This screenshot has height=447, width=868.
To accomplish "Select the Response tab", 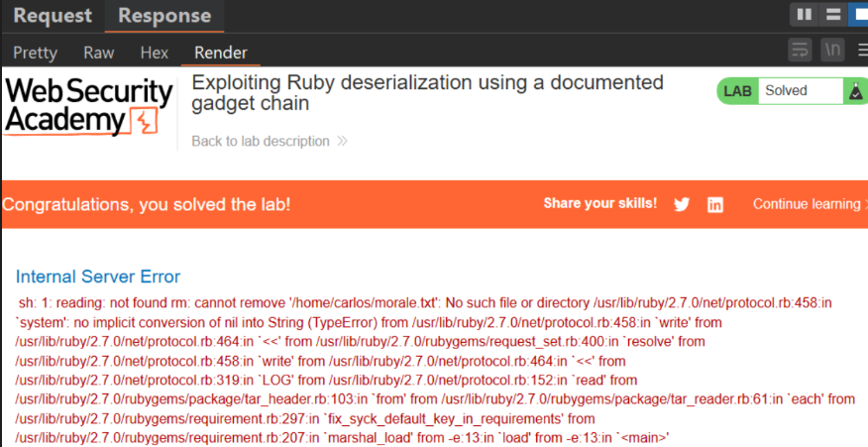I will pyautogui.click(x=164, y=16).
